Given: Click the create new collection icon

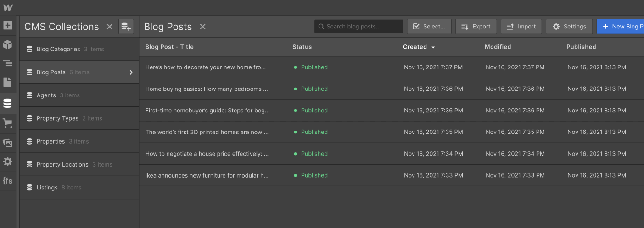Looking at the screenshot, I should pos(126,27).
